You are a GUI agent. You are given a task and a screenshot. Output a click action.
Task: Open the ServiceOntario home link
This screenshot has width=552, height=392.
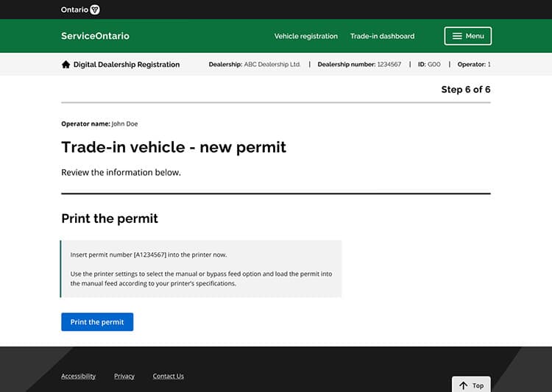(x=95, y=36)
